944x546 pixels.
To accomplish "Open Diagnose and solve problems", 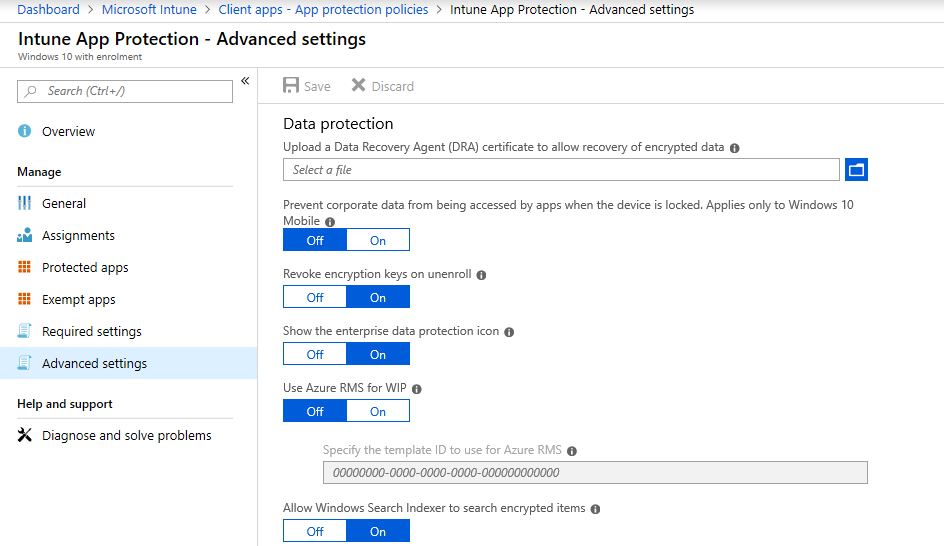I will [x=126, y=435].
